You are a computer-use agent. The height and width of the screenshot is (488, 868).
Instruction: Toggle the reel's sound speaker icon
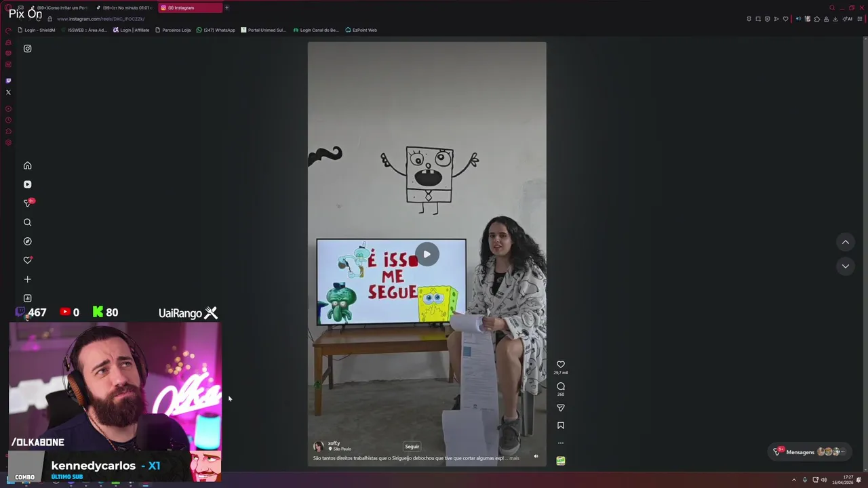click(536, 456)
